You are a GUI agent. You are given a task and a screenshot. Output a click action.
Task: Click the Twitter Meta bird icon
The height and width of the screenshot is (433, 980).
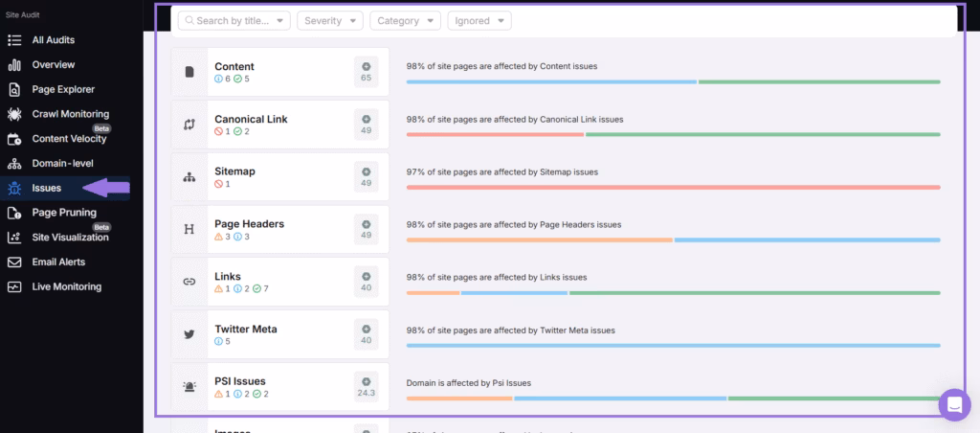(x=189, y=334)
